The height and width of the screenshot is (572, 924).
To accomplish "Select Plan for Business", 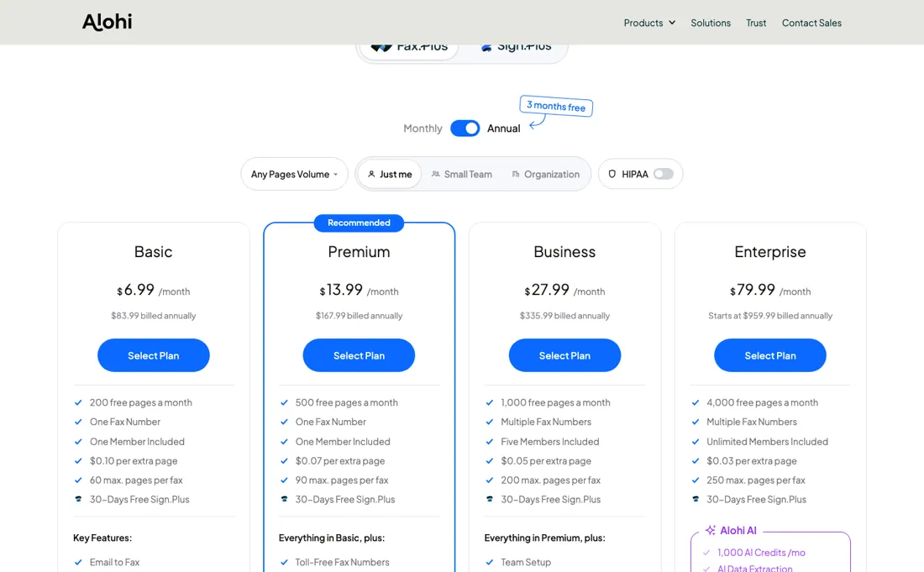I will click(x=564, y=355).
